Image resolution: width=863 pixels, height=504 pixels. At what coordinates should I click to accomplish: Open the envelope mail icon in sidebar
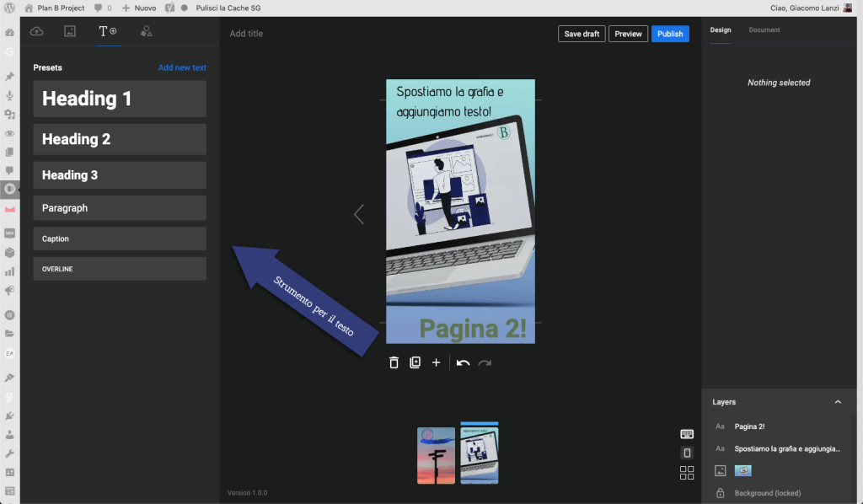[x=9, y=209]
